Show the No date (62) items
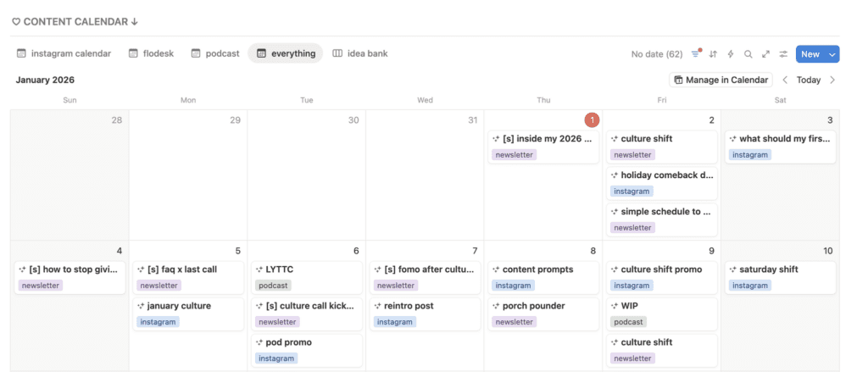This screenshot has height=372, width=868. click(x=657, y=54)
